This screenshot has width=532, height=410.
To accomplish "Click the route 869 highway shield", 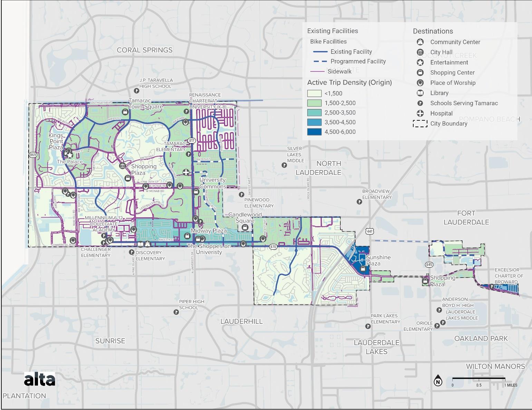I will point(33,155).
